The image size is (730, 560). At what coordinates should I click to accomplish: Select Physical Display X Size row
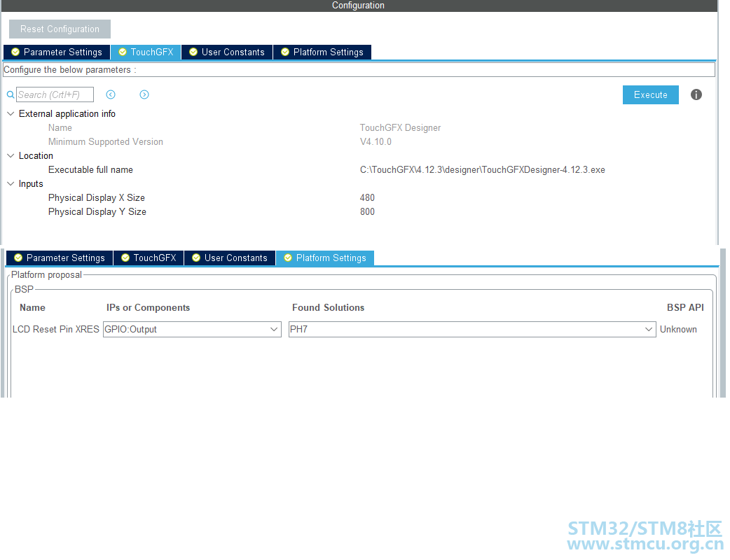coord(359,197)
